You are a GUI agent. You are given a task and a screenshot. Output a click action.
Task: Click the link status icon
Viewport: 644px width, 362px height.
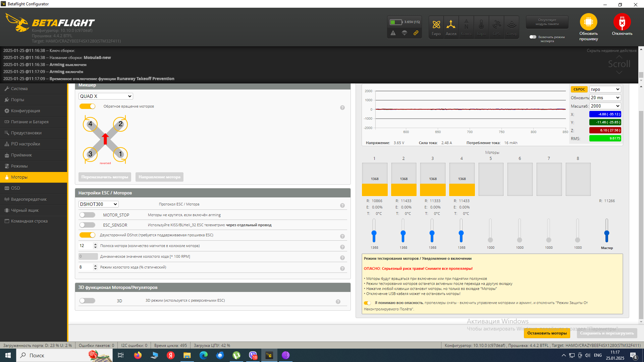pyautogui.click(x=416, y=33)
